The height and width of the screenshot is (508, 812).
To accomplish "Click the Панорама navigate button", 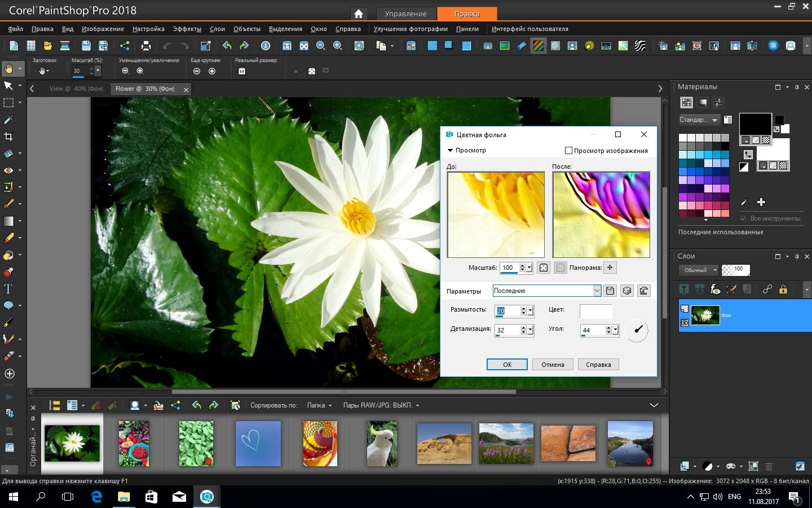I will coord(610,268).
